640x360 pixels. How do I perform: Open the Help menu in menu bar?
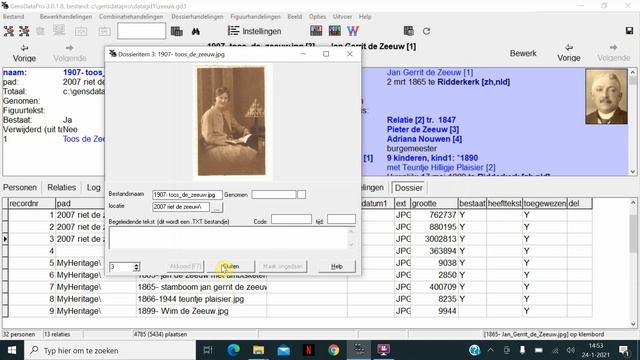coord(365,17)
